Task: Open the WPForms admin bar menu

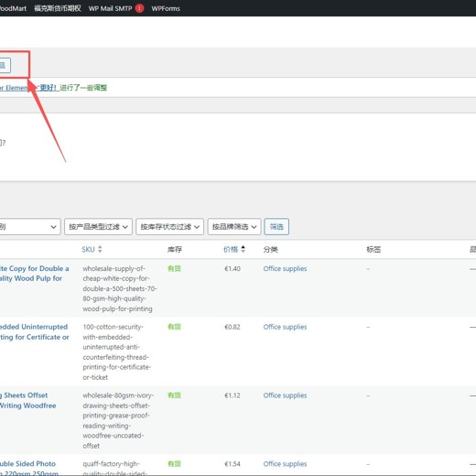Action: click(166, 8)
